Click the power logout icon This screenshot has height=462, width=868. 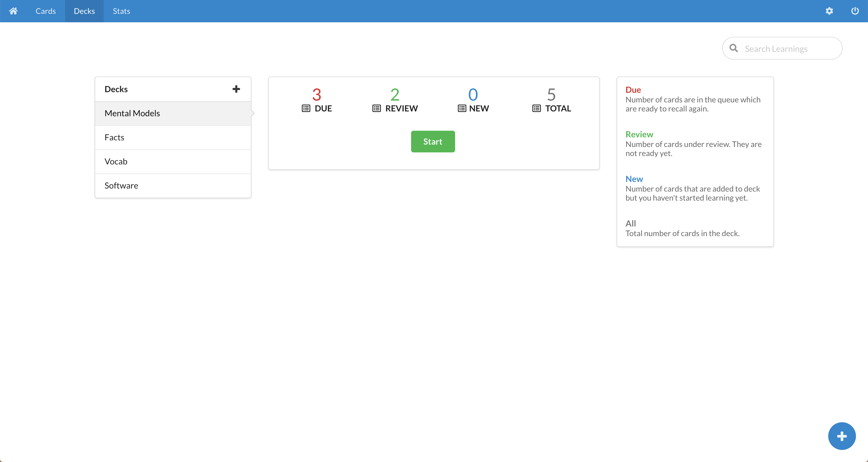855,11
